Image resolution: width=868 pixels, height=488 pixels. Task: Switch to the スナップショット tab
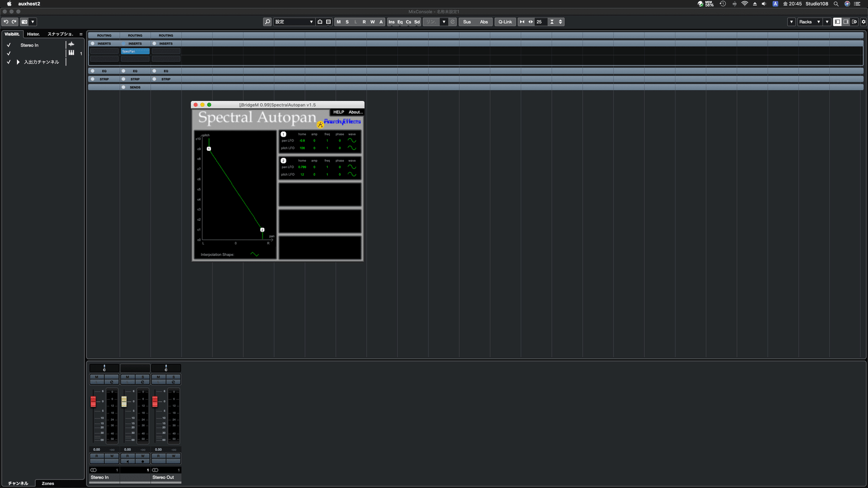click(x=60, y=34)
